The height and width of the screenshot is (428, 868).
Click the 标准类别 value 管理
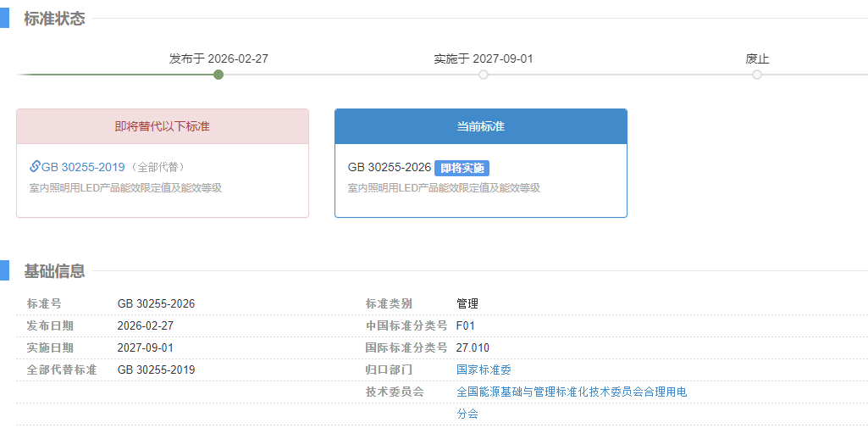click(x=467, y=304)
